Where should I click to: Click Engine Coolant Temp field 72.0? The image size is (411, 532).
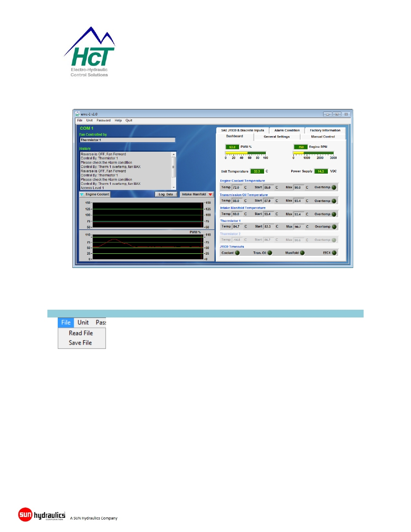[x=237, y=187]
